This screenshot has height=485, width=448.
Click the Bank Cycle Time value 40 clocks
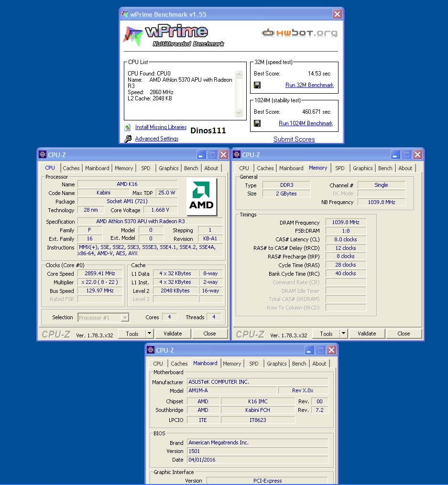[x=346, y=273]
